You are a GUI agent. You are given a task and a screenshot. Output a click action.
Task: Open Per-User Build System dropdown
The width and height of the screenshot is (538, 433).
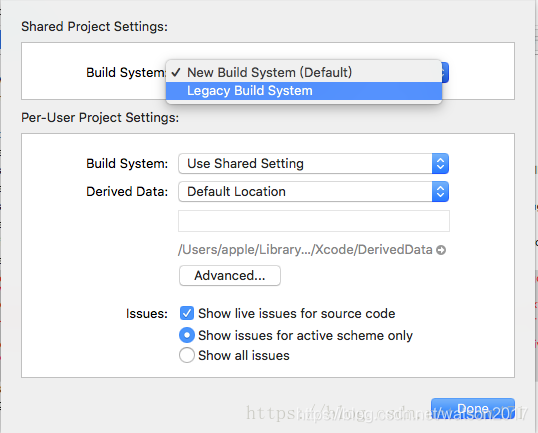coord(313,164)
